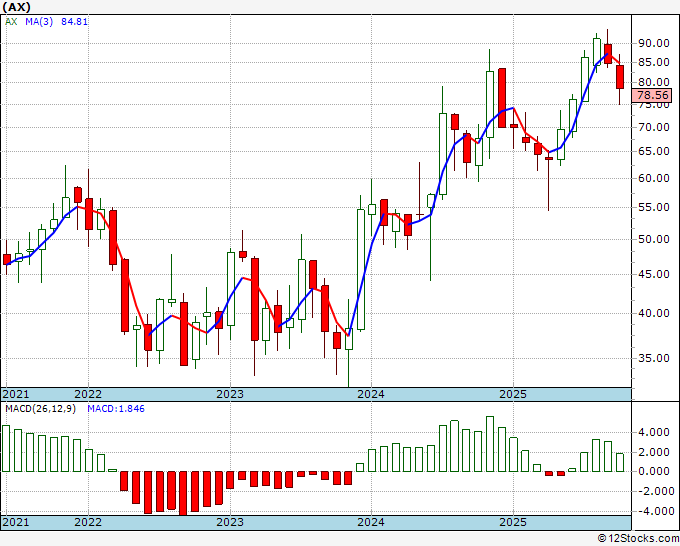This screenshot has height=546, width=680.
Task: Click the 90.00 price axis label
Action: tap(653, 43)
